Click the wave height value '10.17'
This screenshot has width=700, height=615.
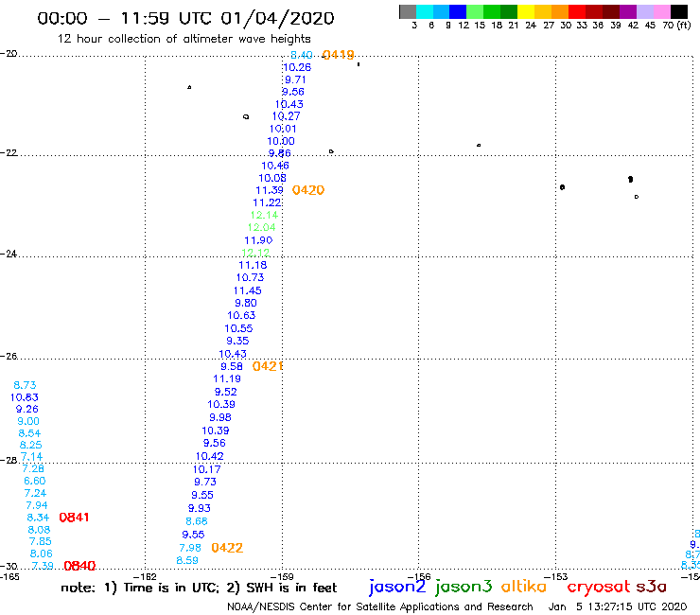pyautogui.click(x=207, y=469)
